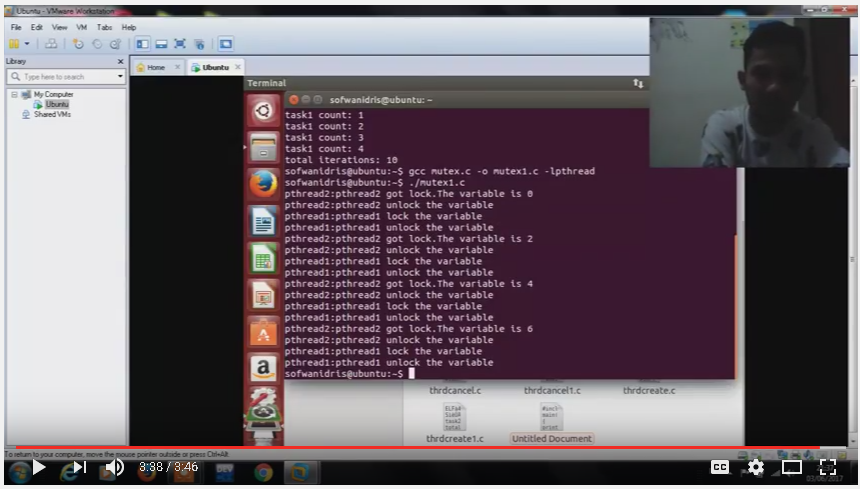Click the Windows Start orb
The width and height of the screenshot is (860, 489).
click(19, 472)
